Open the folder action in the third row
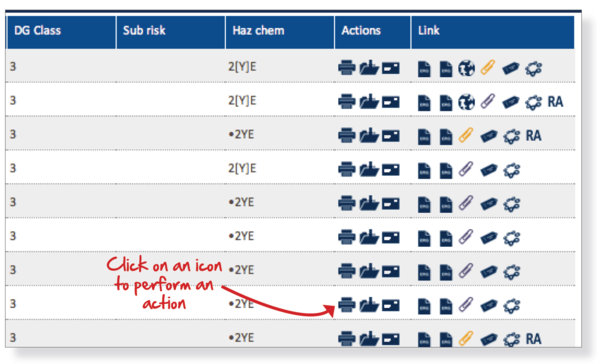The height and width of the screenshot is (364, 597). pos(369,136)
